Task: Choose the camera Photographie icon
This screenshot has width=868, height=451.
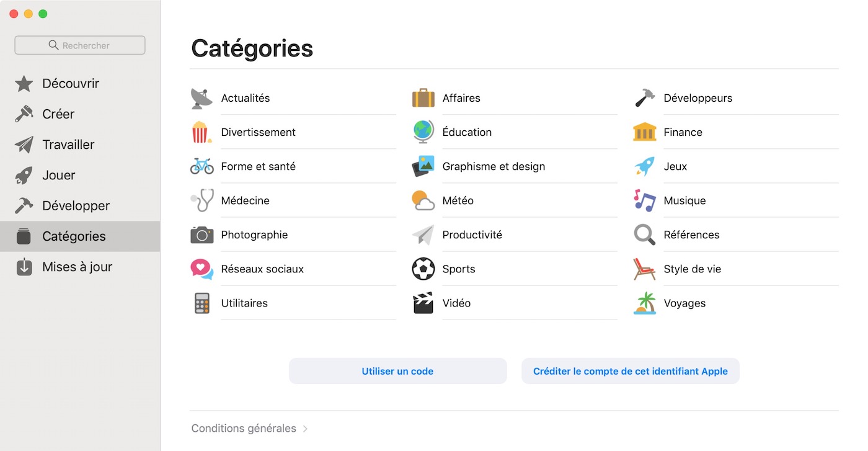Action: pyautogui.click(x=201, y=234)
